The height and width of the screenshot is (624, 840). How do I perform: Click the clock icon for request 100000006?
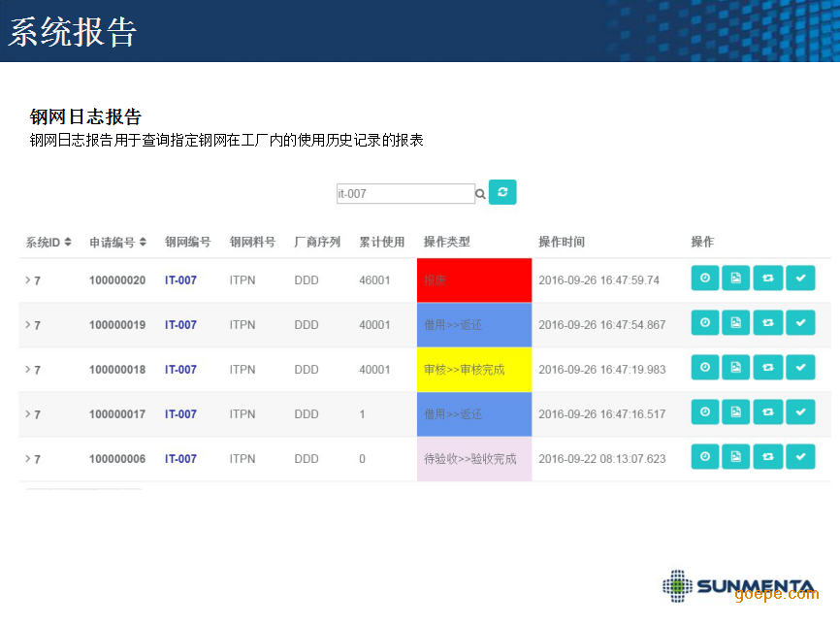pyautogui.click(x=705, y=457)
